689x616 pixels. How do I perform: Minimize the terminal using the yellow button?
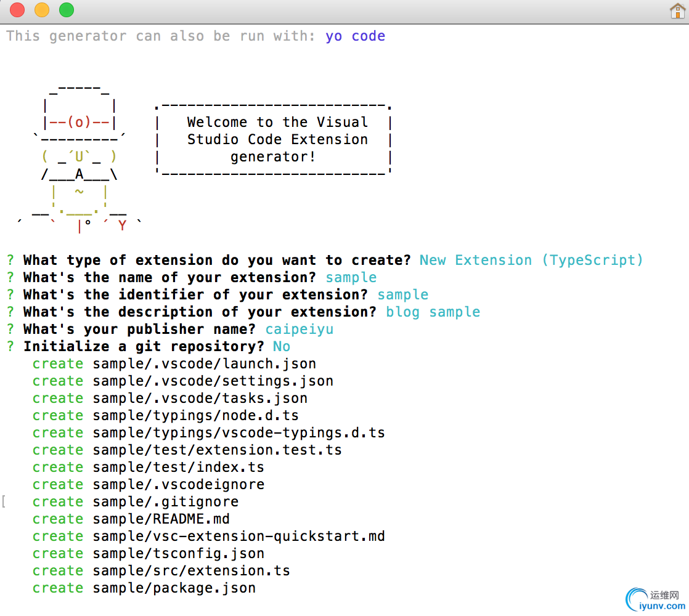pyautogui.click(x=42, y=10)
